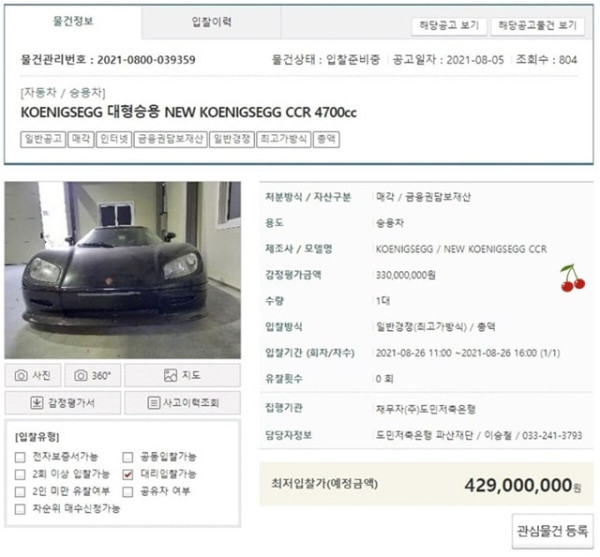Tick the 공동입찰가능 checkbox
This screenshot has width=600, height=557.
coord(128,457)
